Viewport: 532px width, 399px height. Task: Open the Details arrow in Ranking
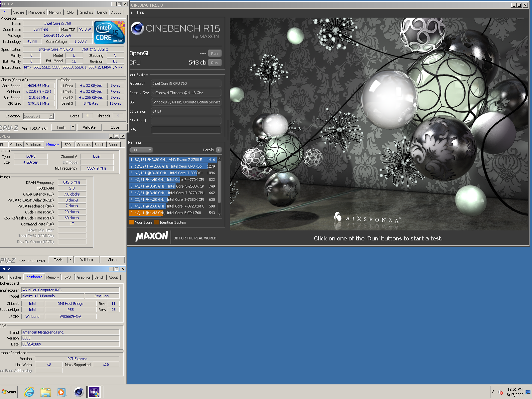(x=218, y=150)
